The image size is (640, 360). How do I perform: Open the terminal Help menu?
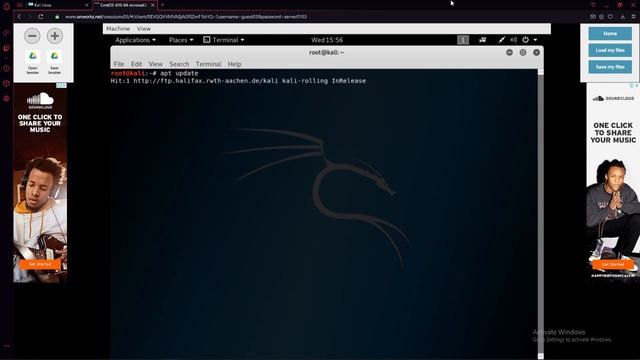click(234, 64)
